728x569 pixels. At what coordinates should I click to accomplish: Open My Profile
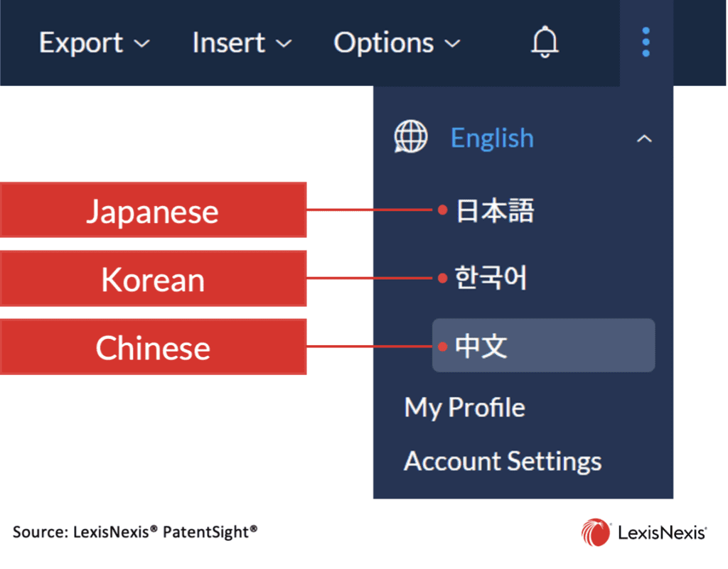click(x=465, y=408)
